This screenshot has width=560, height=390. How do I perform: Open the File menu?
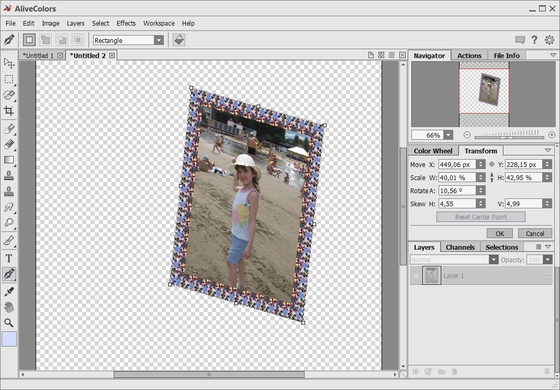(x=10, y=23)
